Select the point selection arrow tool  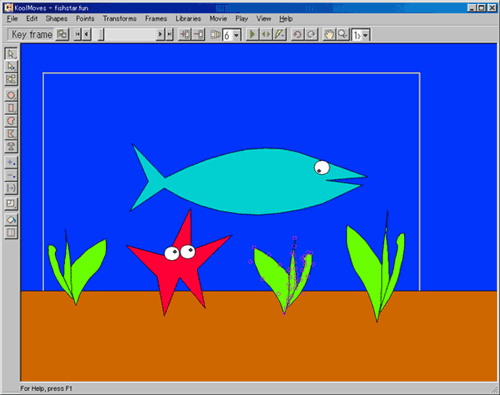click(11, 66)
